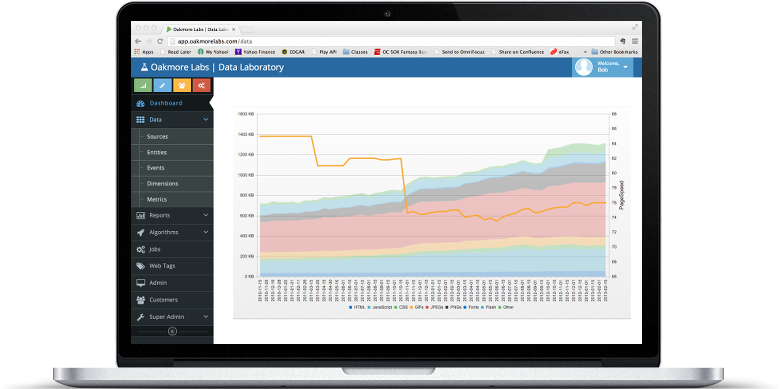Click the tags icon beside Web Tags
This screenshot has width=781, height=389.
140,266
